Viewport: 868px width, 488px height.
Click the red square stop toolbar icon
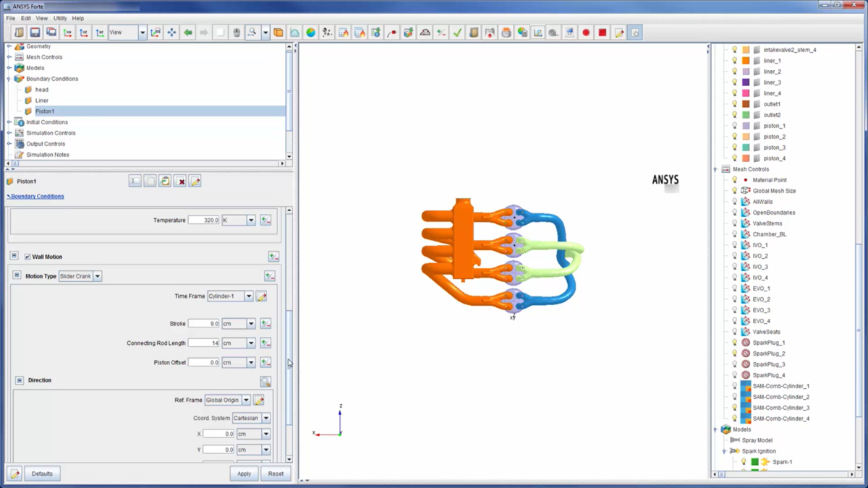(602, 33)
